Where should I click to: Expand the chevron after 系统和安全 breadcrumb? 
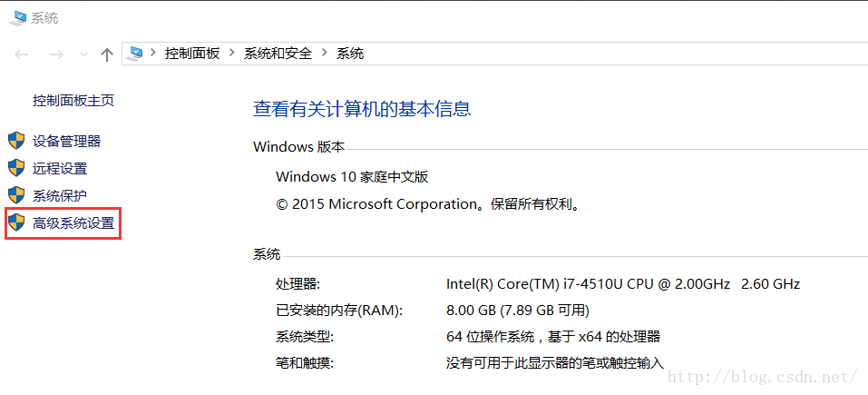[x=325, y=54]
